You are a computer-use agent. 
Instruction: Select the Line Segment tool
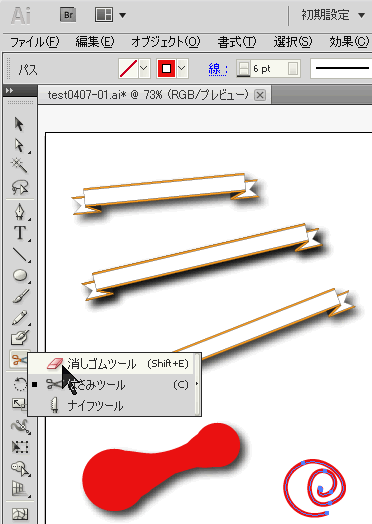[x=20, y=255]
